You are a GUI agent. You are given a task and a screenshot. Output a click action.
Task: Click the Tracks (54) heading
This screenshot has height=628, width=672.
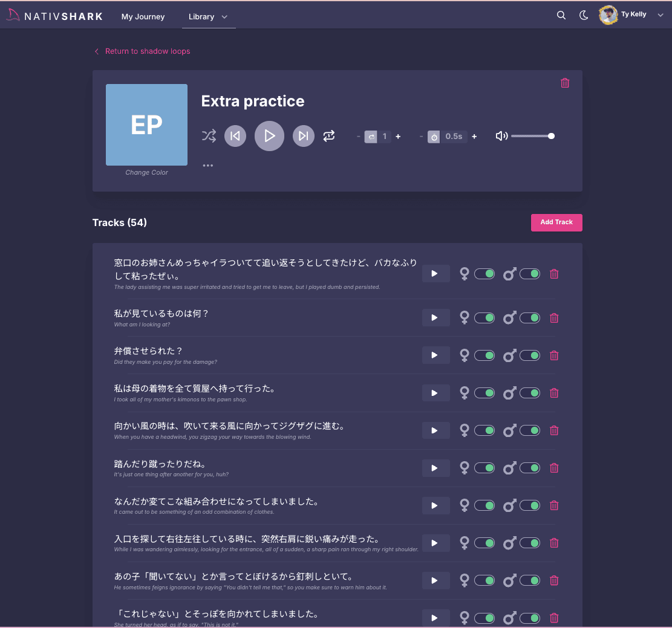[x=120, y=223]
